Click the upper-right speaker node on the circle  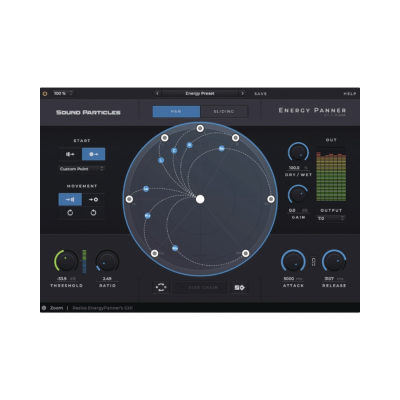236,138
